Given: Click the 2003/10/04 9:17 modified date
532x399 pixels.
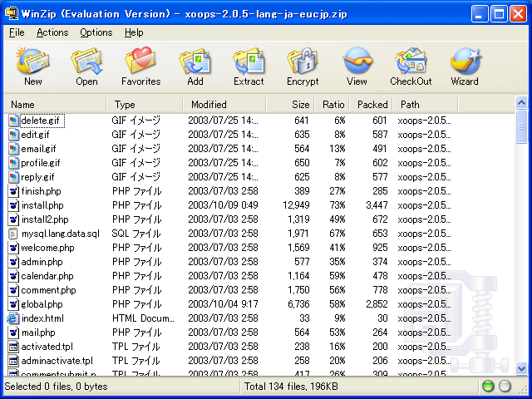Looking at the screenshot, I should tap(223, 304).
